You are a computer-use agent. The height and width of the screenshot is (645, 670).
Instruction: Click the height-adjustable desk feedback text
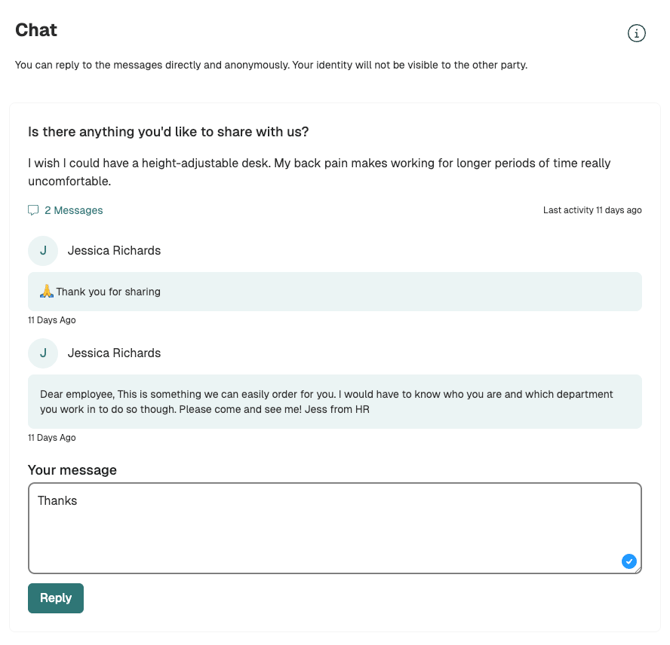[319, 172]
